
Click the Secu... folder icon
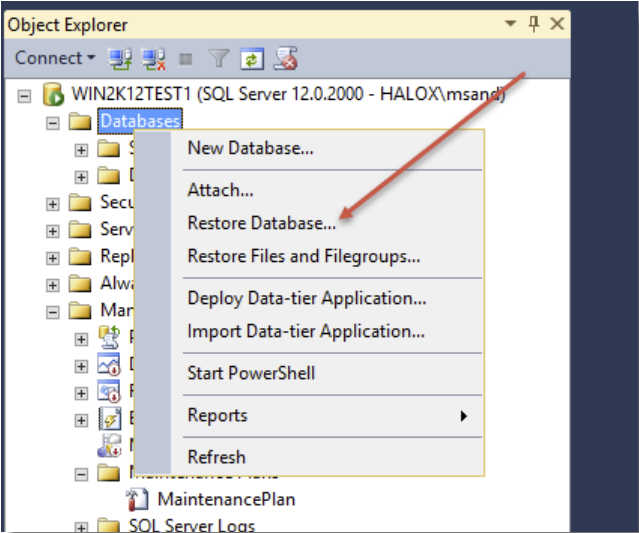[80, 203]
